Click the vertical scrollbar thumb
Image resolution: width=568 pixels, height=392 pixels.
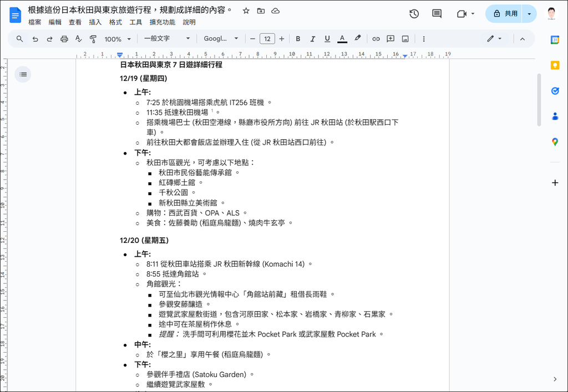point(539,100)
